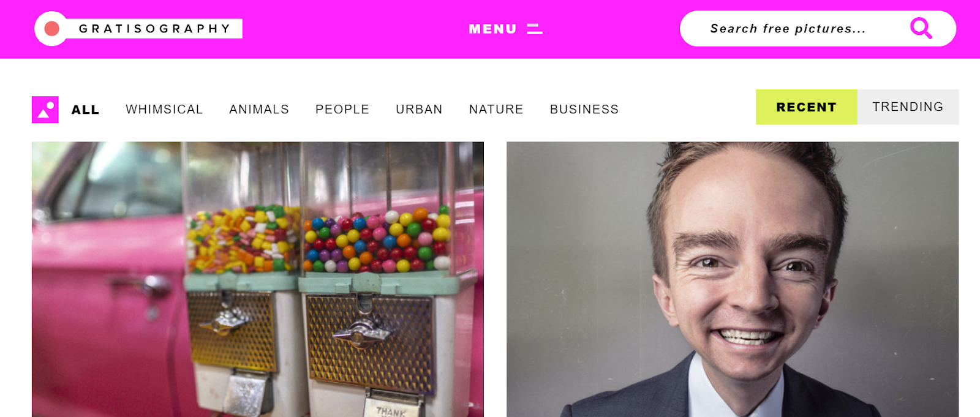Open the hamburger menu lines icon

coord(535,29)
